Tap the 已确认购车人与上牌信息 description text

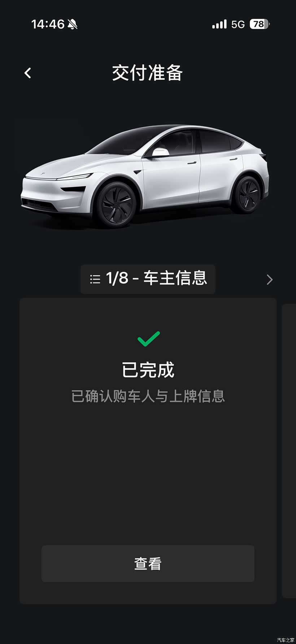(x=148, y=396)
